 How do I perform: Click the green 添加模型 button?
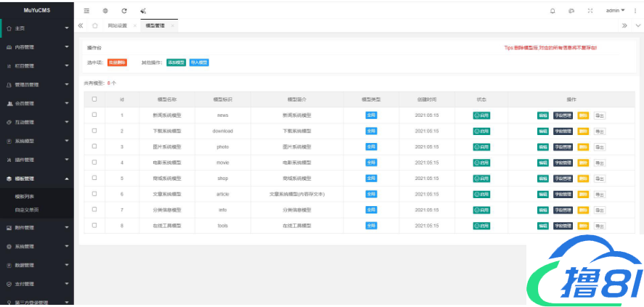pos(176,63)
